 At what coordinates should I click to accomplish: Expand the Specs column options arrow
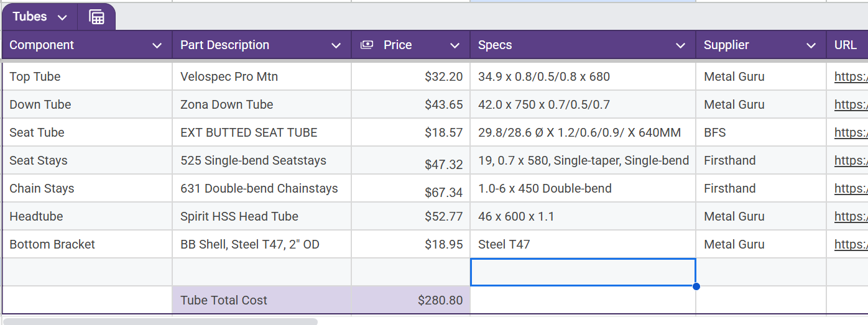(681, 45)
